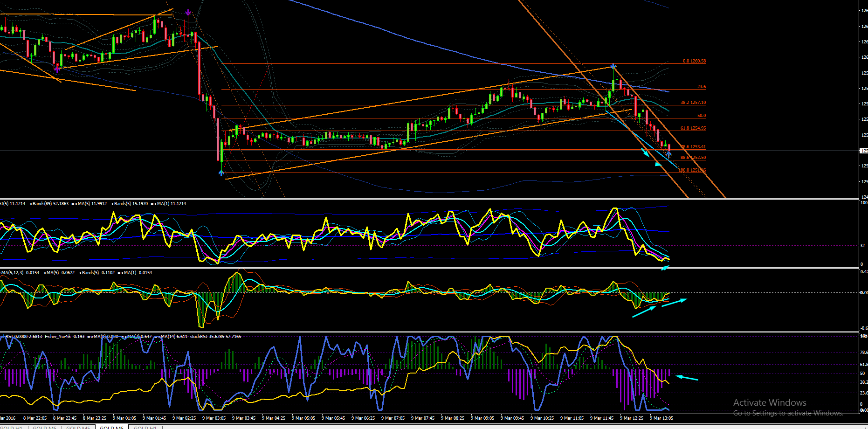Click the Fibonacci label 61.8 1254.95

pos(693,128)
